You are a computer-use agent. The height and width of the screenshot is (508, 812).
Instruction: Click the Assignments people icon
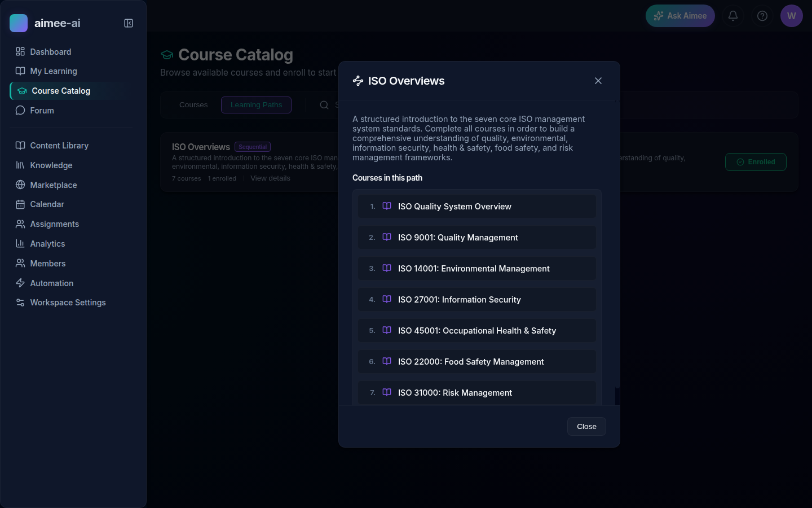pyautogui.click(x=20, y=224)
